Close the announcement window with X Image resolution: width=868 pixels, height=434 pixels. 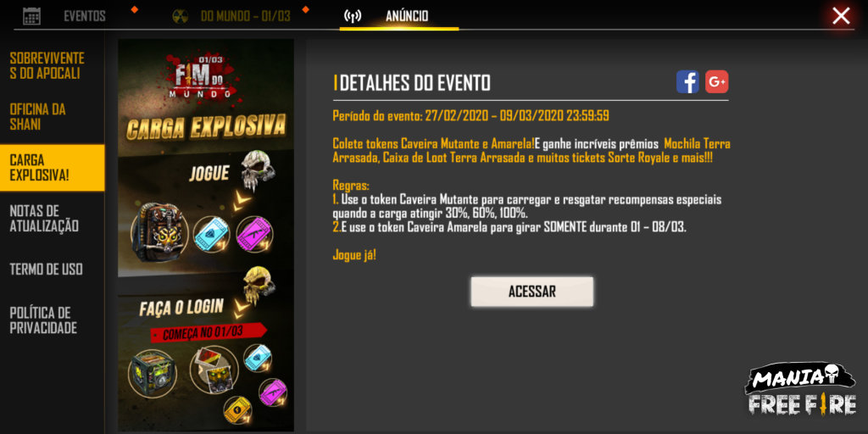click(x=841, y=15)
